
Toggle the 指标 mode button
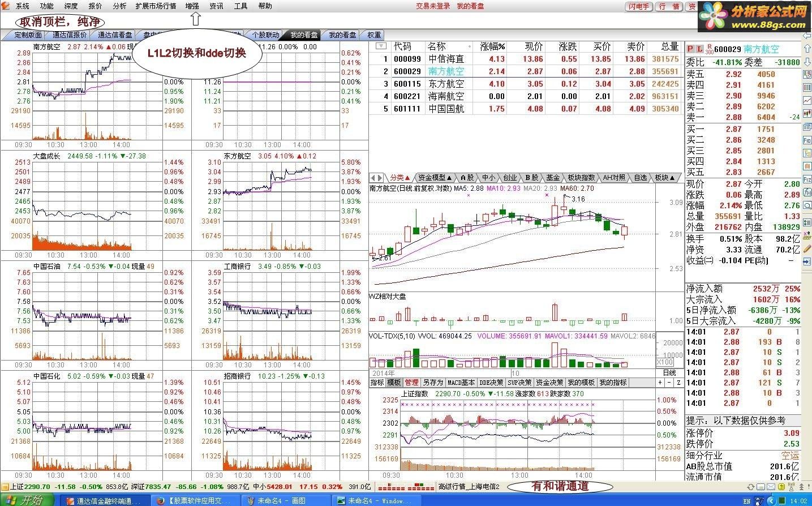point(377,383)
